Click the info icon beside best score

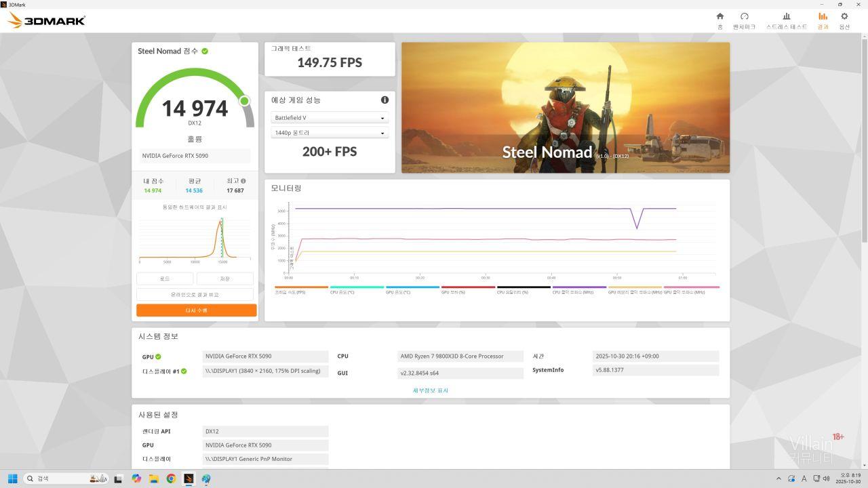[243, 181]
